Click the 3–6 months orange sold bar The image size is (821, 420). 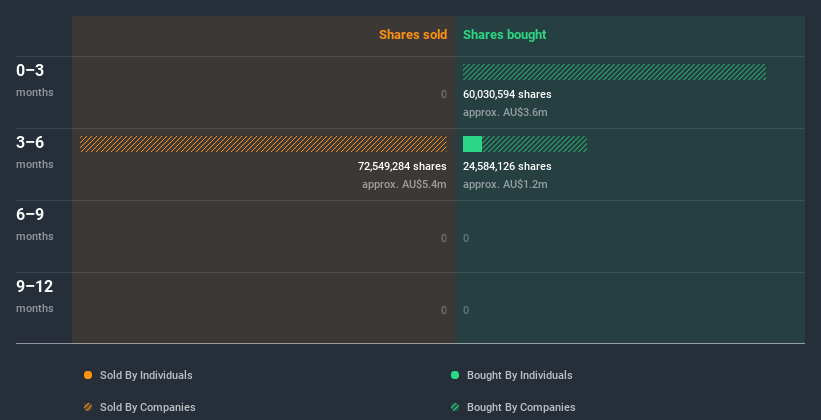[x=263, y=144]
